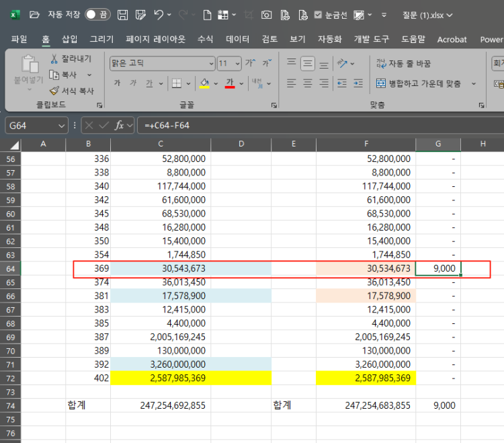Click the camera tool icon

pos(266,15)
